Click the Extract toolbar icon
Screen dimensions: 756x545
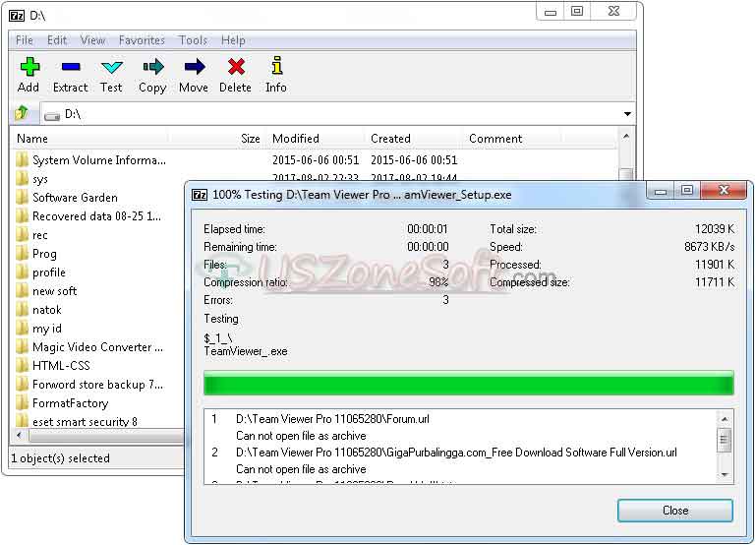pyautogui.click(x=71, y=67)
